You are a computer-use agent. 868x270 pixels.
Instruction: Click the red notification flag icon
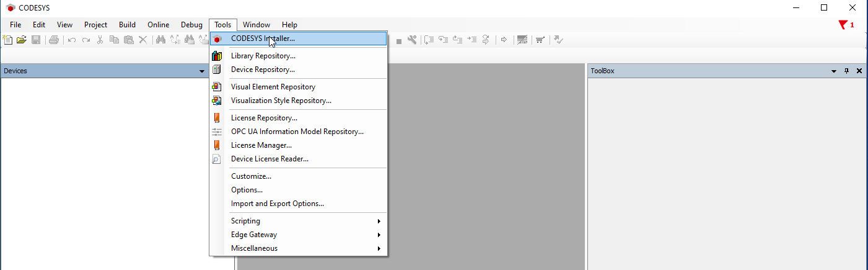843,25
